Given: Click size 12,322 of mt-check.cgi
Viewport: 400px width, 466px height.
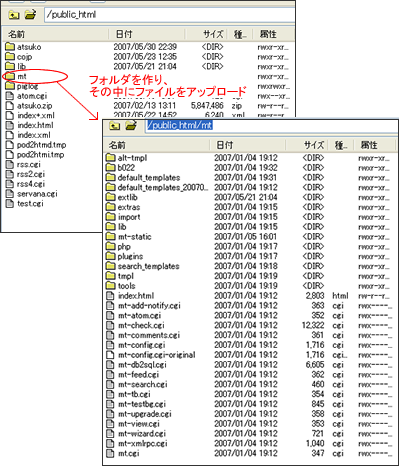Looking at the screenshot, I should [x=313, y=325].
